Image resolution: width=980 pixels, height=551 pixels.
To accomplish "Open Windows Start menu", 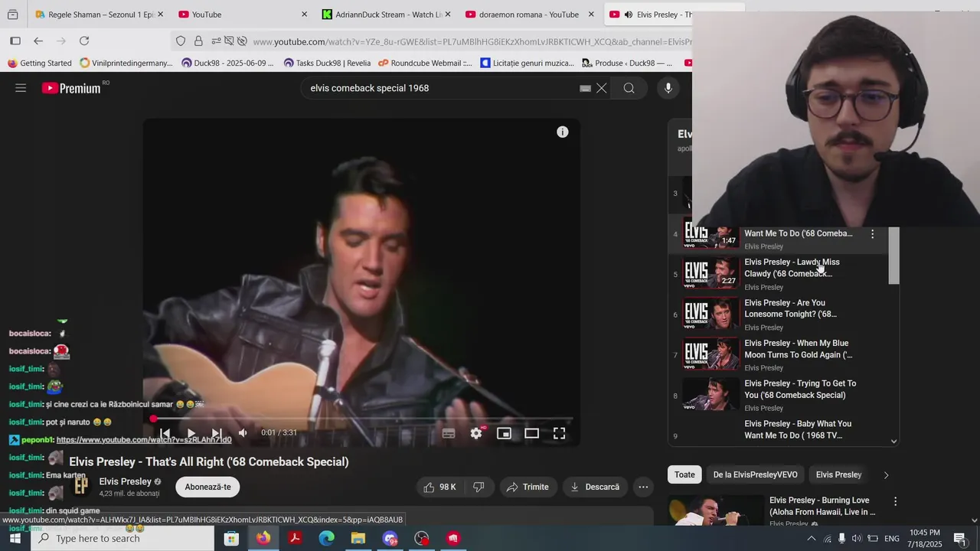I will pyautogui.click(x=15, y=538).
